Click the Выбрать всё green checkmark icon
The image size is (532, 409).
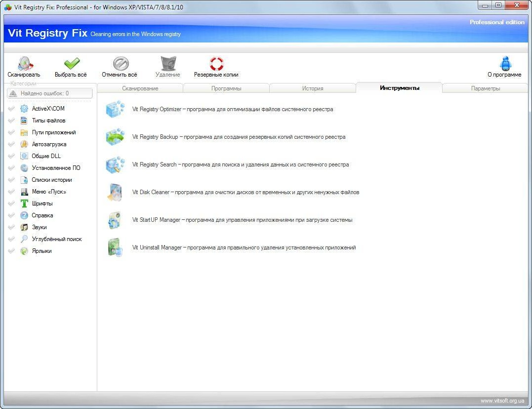tap(72, 63)
